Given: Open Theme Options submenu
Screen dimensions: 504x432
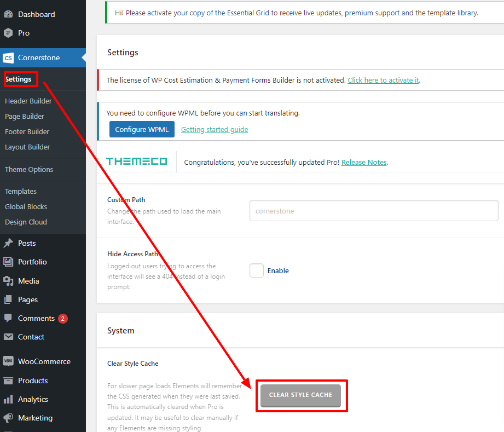Looking at the screenshot, I should click(x=29, y=170).
